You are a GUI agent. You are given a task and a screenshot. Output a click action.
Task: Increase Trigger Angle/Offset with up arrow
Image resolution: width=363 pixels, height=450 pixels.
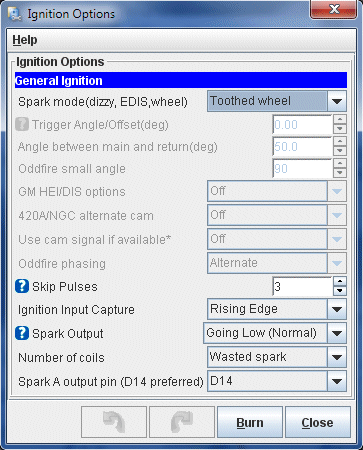pyautogui.click(x=340, y=120)
